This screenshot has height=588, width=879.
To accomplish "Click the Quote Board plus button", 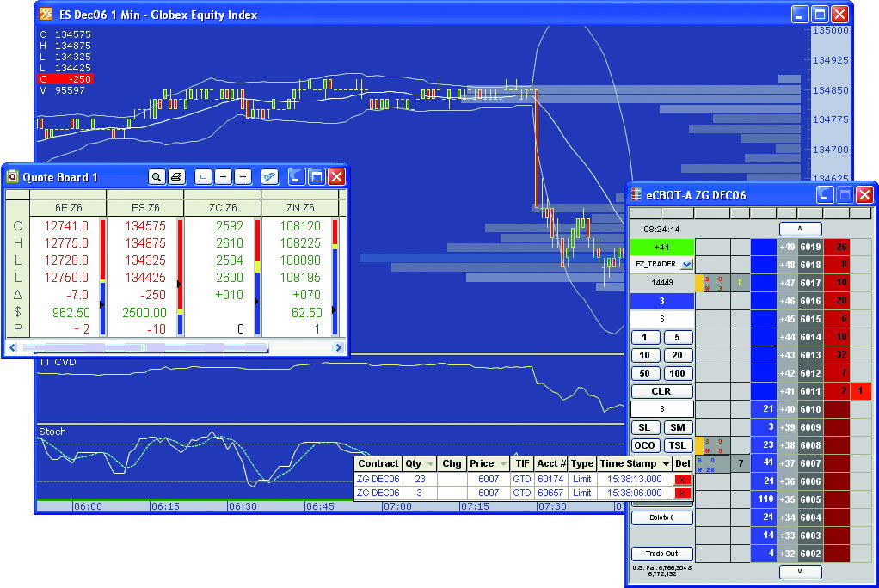I will (x=243, y=177).
